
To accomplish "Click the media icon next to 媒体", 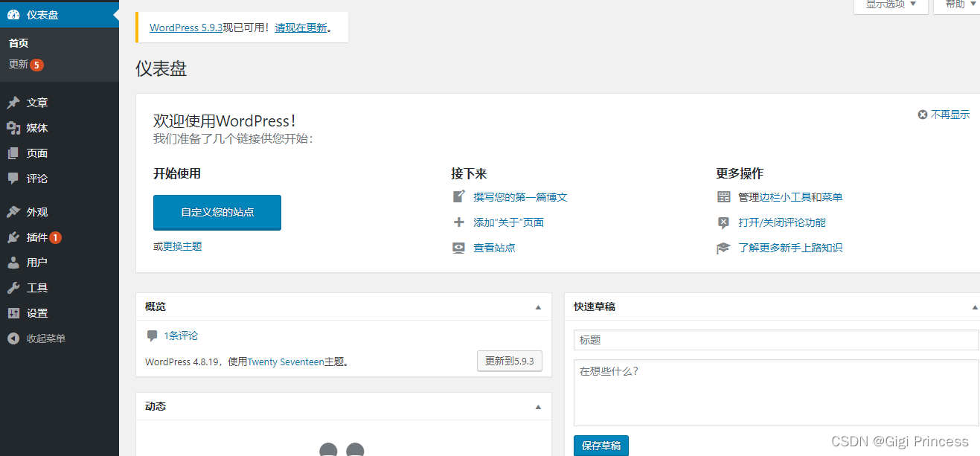I will point(13,128).
